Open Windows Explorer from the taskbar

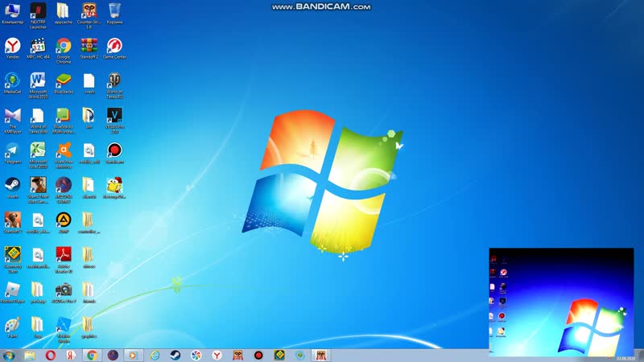[30, 356]
